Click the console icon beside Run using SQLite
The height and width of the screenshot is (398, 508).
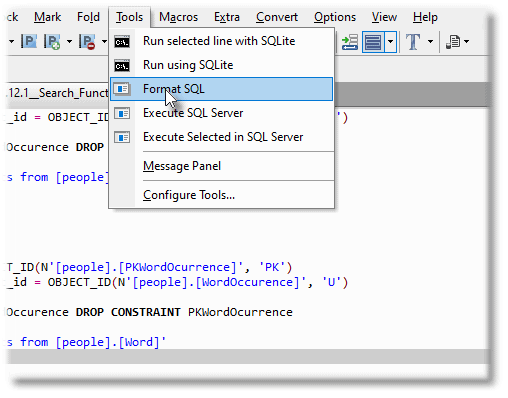(122, 66)
